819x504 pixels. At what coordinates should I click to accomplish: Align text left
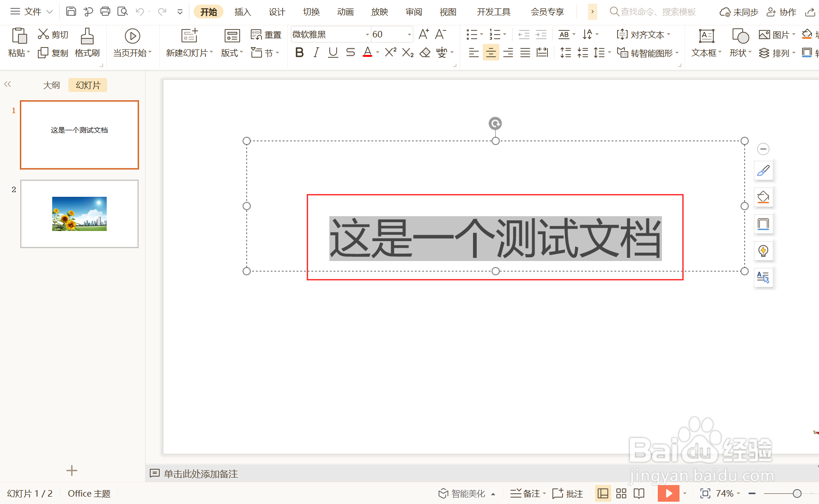(473, 53)
